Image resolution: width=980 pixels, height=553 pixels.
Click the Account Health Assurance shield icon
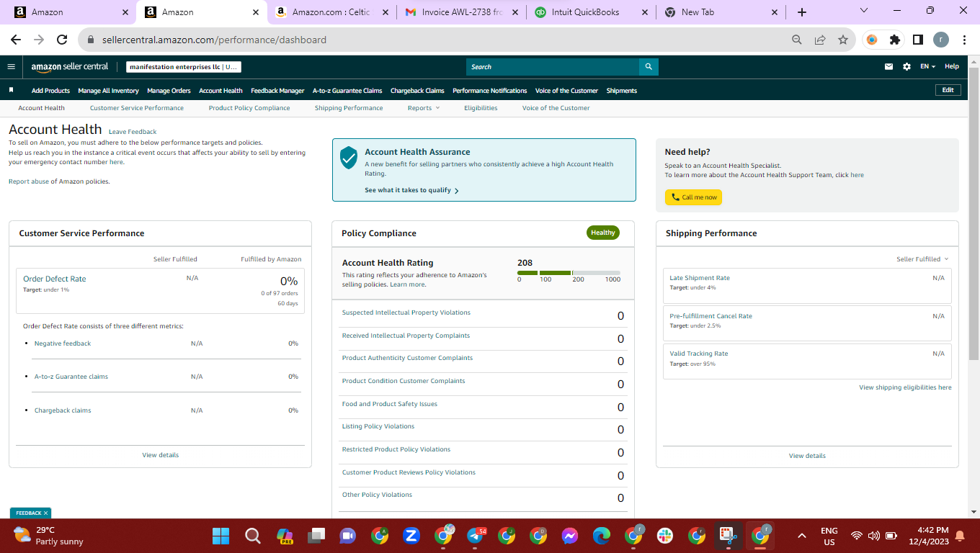[349, 158]
